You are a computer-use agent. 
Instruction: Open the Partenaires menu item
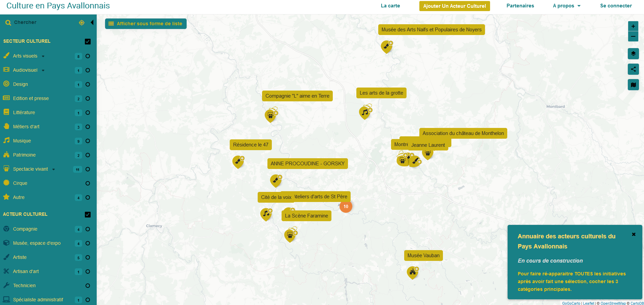click(520, 6)
